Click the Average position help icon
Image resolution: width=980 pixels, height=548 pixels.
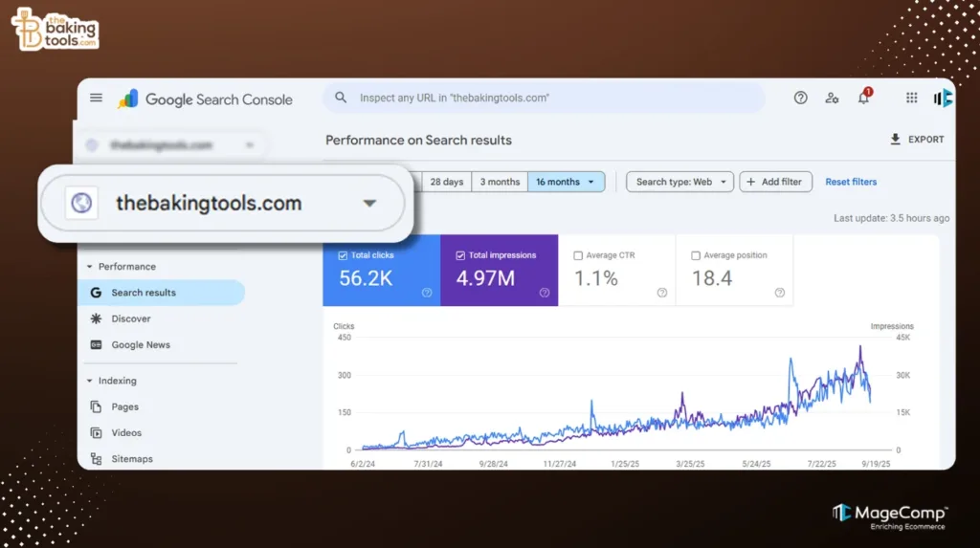pyautogui.click(x=779, y=293)
